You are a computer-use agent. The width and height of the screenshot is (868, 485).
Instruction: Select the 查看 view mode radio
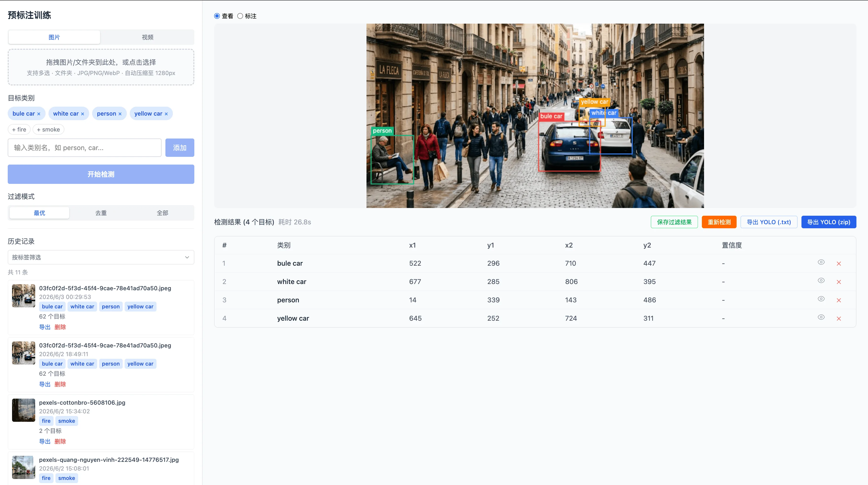tap(217, 16)
